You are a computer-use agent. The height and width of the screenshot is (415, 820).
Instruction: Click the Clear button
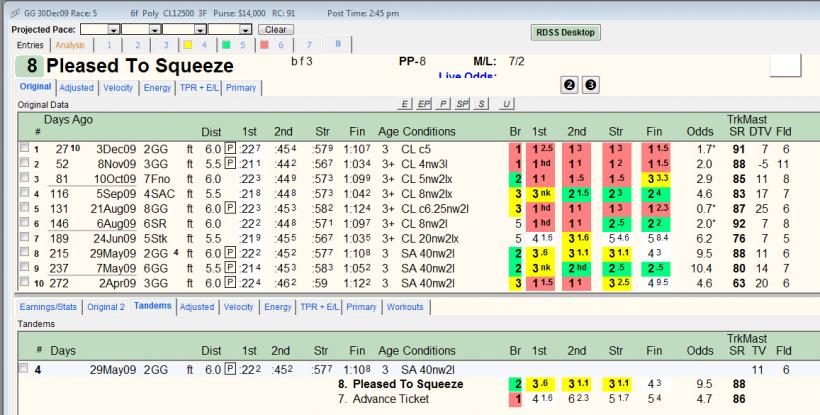(276, 30)
